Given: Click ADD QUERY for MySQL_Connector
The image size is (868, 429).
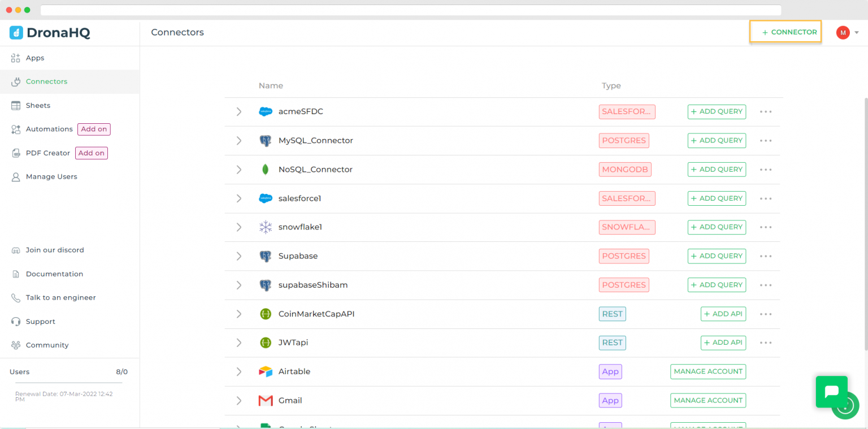Looking at the screenshot, I should [717, 140].
